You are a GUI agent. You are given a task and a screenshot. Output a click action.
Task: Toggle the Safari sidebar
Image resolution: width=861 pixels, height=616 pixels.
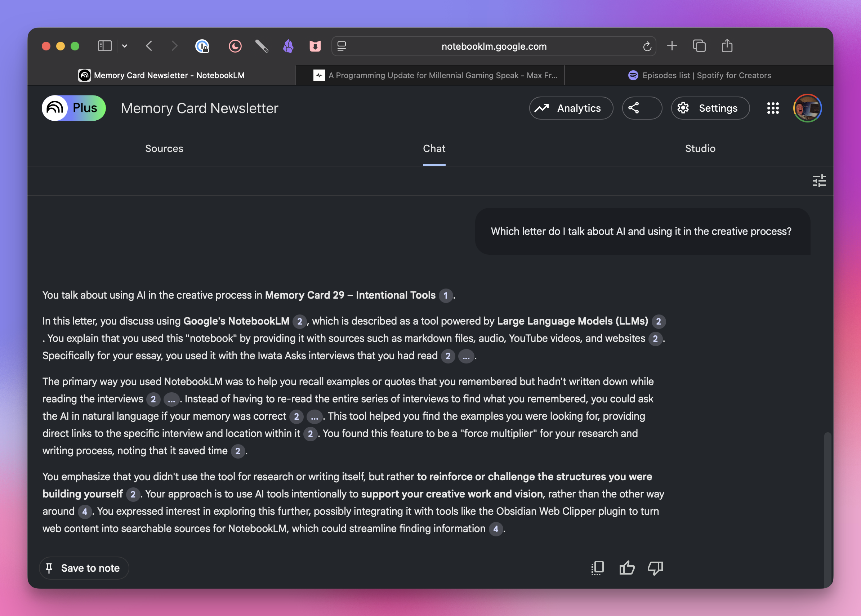click(x=105, y=46)
